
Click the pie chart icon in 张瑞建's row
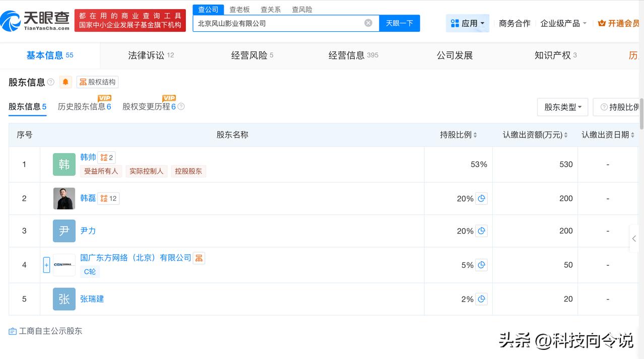[481, 299]
